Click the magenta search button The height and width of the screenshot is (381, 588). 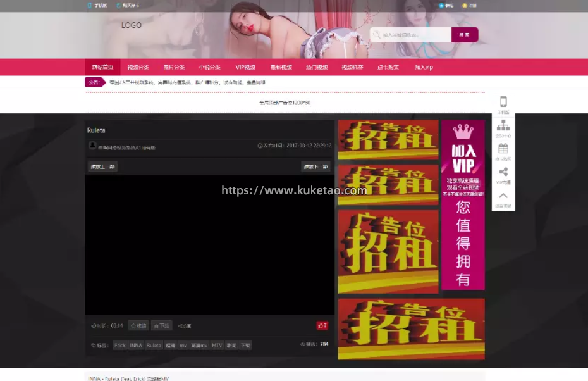coord(465,35)
